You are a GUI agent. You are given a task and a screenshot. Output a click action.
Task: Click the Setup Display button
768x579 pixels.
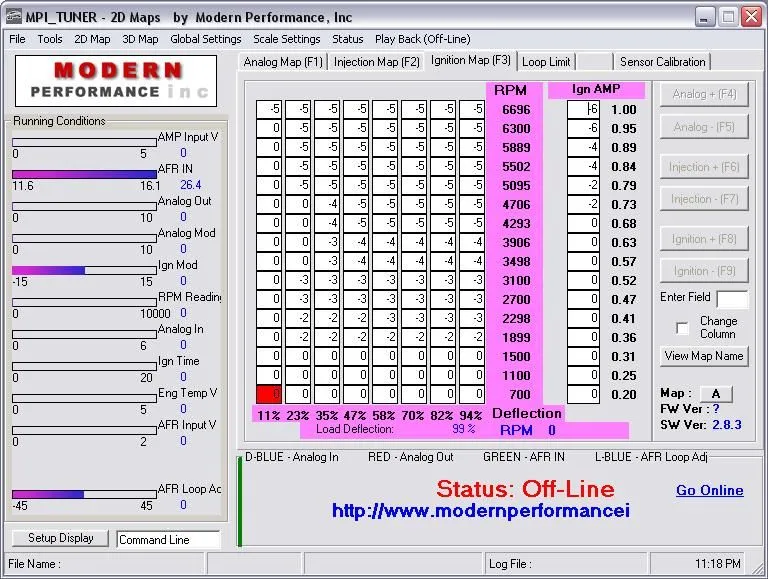tap(60, 538)
